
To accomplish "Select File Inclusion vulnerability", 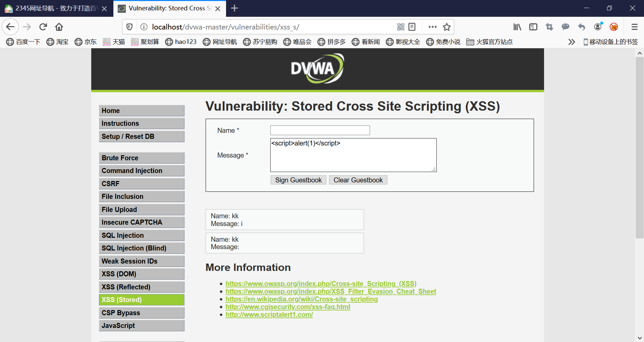I will click(x=142, y=196).
